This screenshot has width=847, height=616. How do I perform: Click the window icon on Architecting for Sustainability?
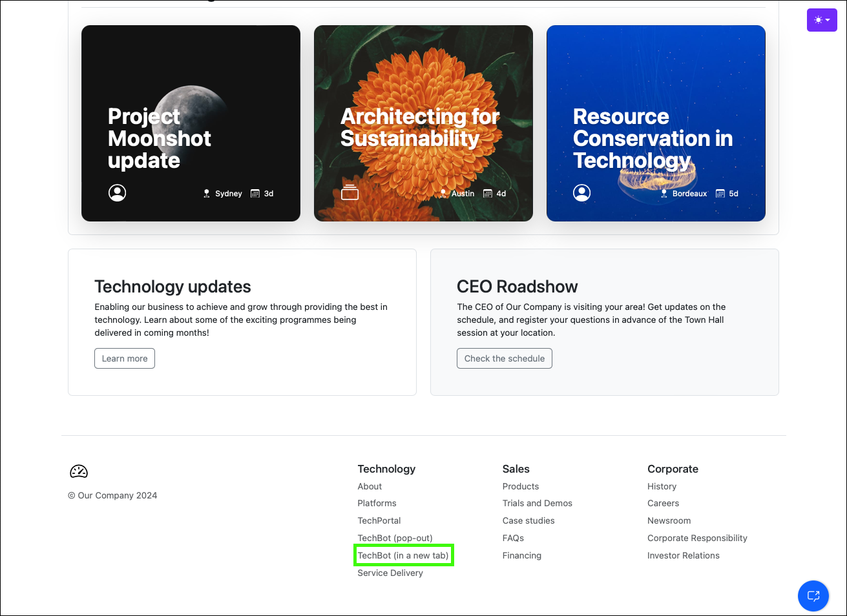[350, 192]
